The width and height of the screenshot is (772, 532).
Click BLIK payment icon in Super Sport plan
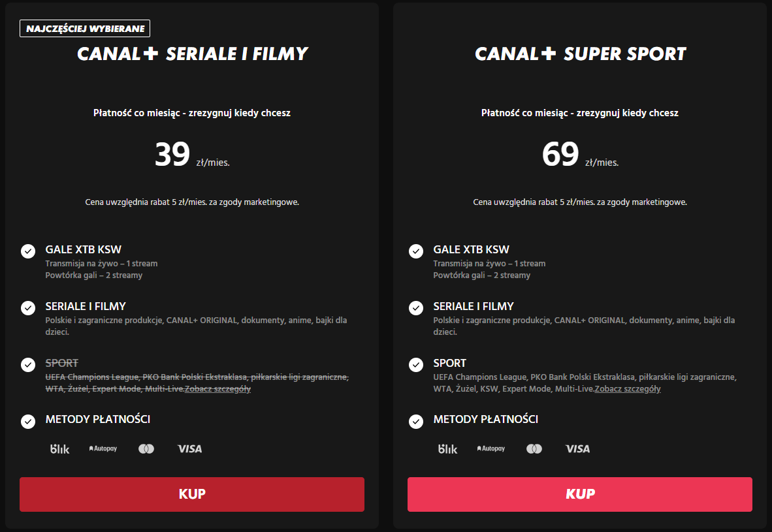pos(447,449)
